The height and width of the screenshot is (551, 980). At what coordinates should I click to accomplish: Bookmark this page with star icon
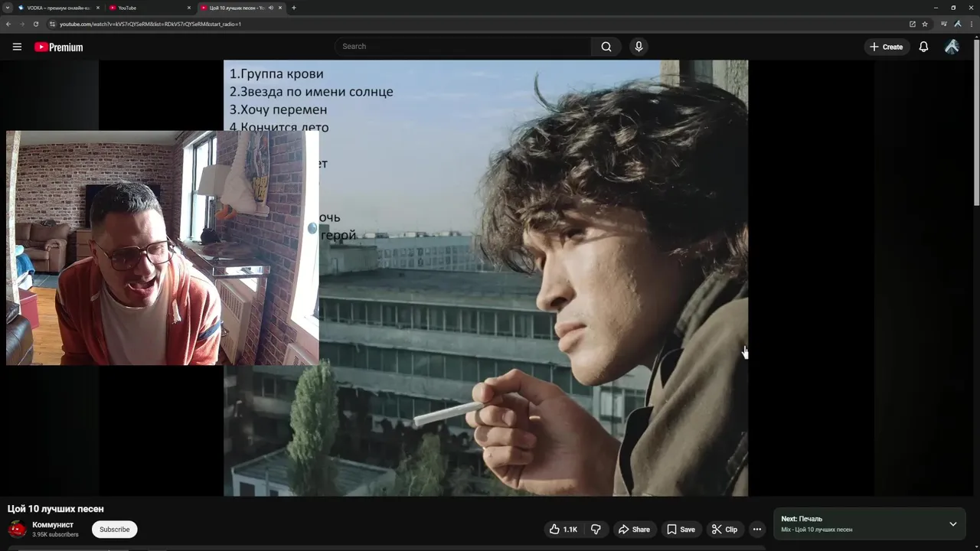click(925, 24)
